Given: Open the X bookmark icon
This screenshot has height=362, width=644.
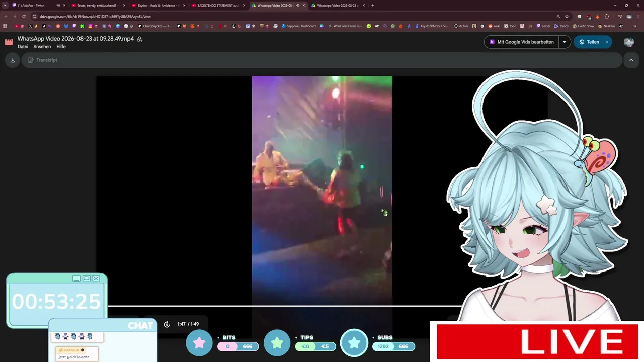Looking at the screenshot, I should tap(30, 26).
